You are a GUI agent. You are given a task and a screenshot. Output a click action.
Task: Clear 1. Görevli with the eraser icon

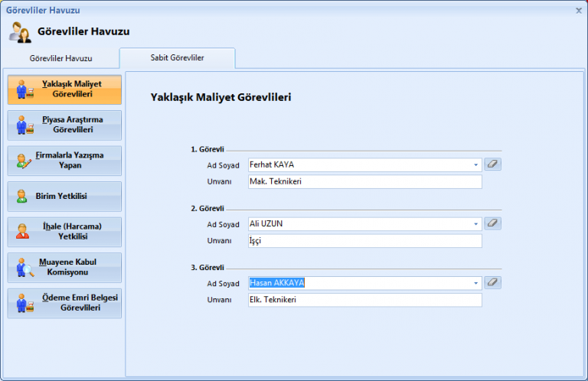(493, 164)
